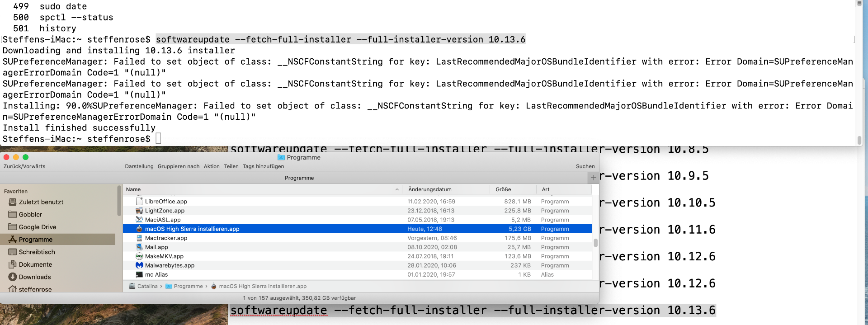Select the mc Alias row
The height and width of the screenshot is (325, 868).
click(357, 274)
